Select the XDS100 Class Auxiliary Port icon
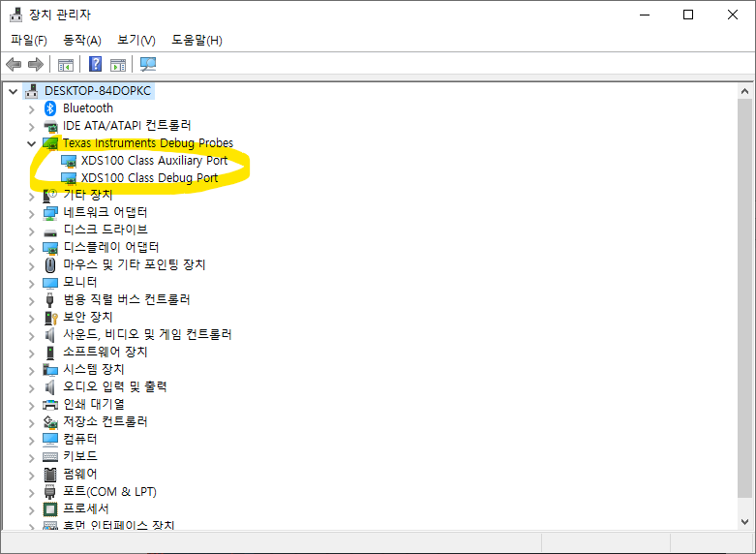Screen dimensions: 756x554 pyautogui.click(x=69, y=161)
